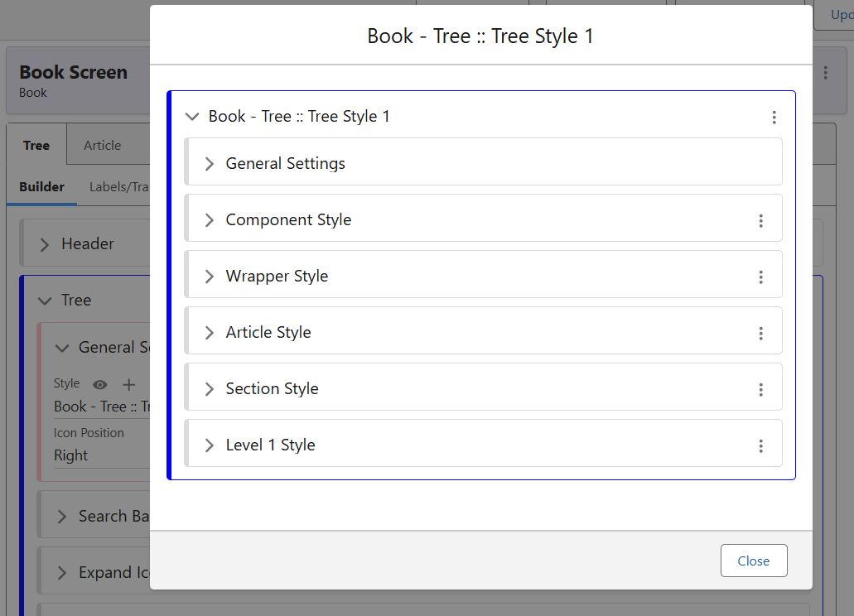Image resolution: width=854 pixels, height=616 pixels.
Task: Open kebab menu for Article Style
Action: [x=760, y=334]
